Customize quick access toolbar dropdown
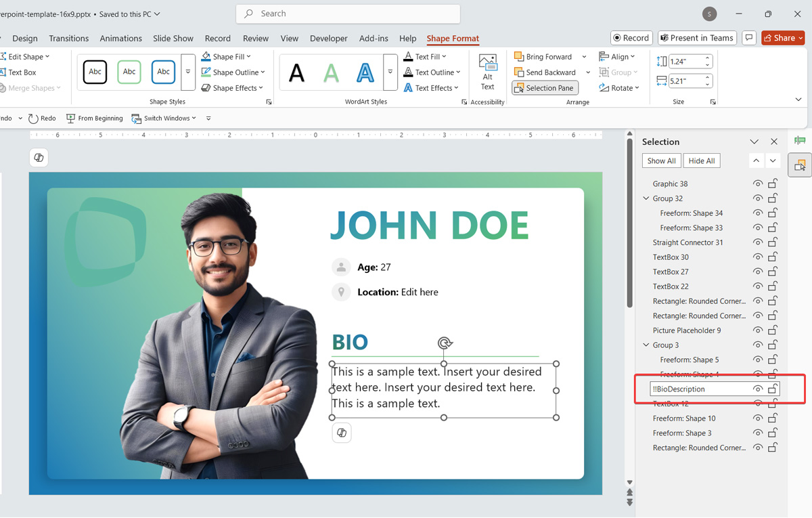Viewport: 812px width, 518px height. [208, 118]
